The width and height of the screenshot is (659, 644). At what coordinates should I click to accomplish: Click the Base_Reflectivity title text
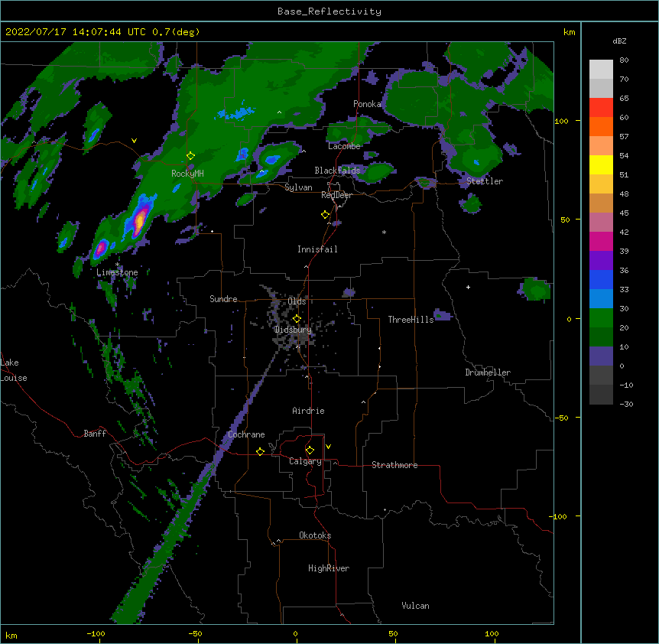(329, 11)
